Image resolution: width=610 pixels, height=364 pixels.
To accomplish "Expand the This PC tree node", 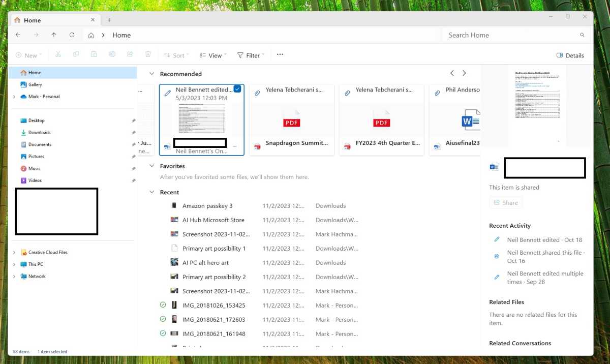I will 14,264.
